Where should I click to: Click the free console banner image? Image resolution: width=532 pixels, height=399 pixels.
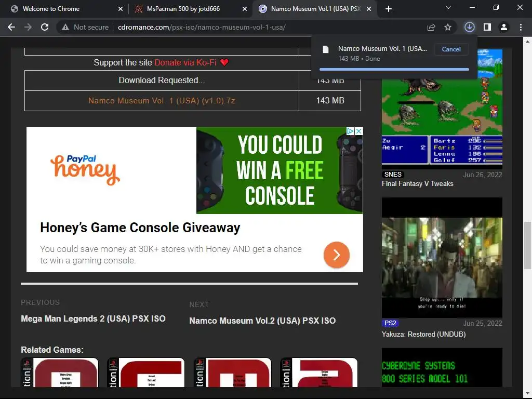(280, 170)
